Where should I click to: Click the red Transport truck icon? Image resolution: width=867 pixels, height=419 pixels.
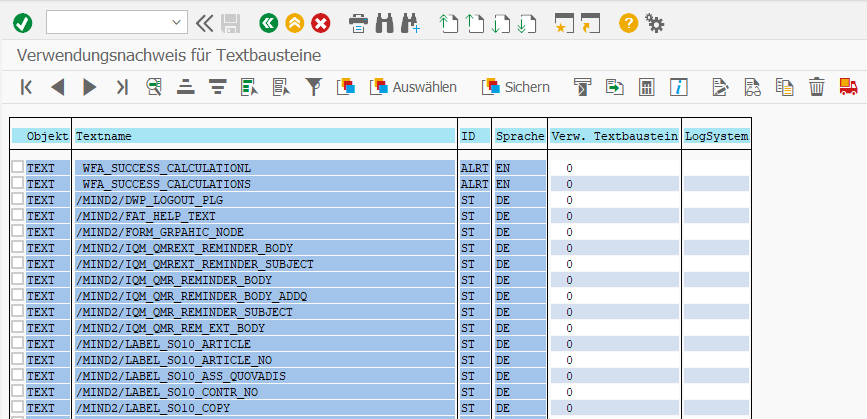click(848, 87)
